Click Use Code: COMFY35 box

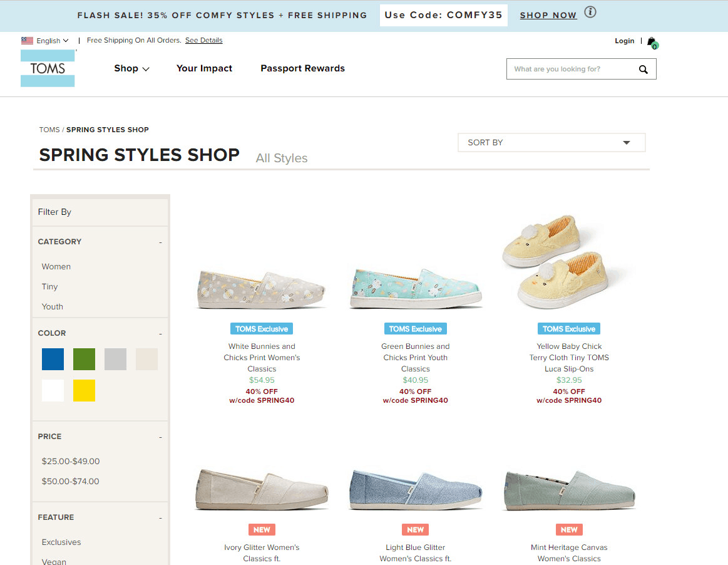[x=443, y=15]
